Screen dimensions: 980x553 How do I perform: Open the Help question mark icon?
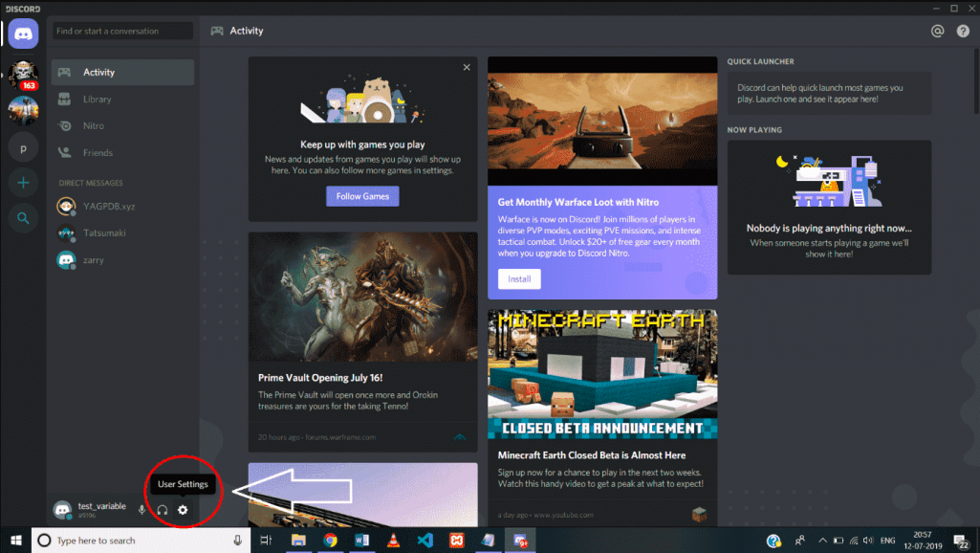click(x=963, y=31)
